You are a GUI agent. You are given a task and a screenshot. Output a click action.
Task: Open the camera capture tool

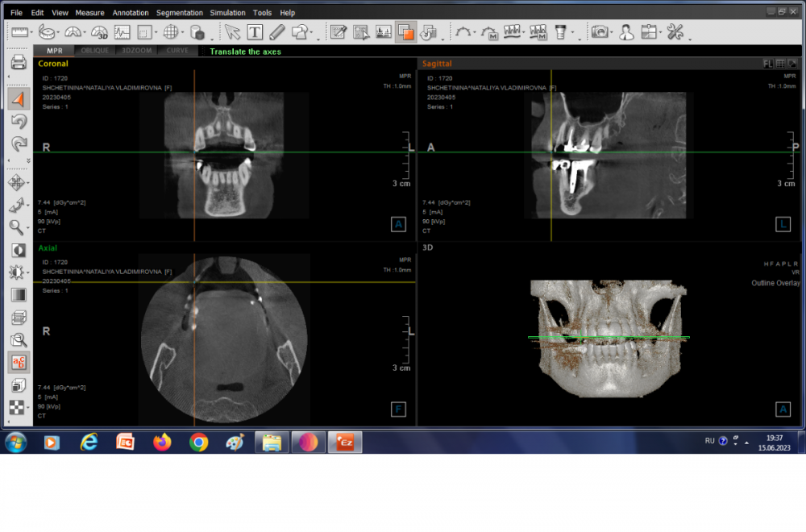[600, 32]
